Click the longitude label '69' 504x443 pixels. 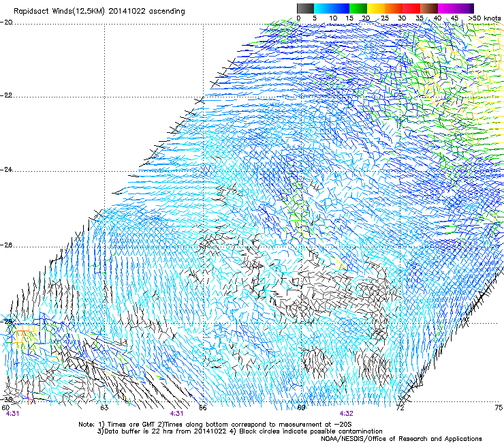301,408
